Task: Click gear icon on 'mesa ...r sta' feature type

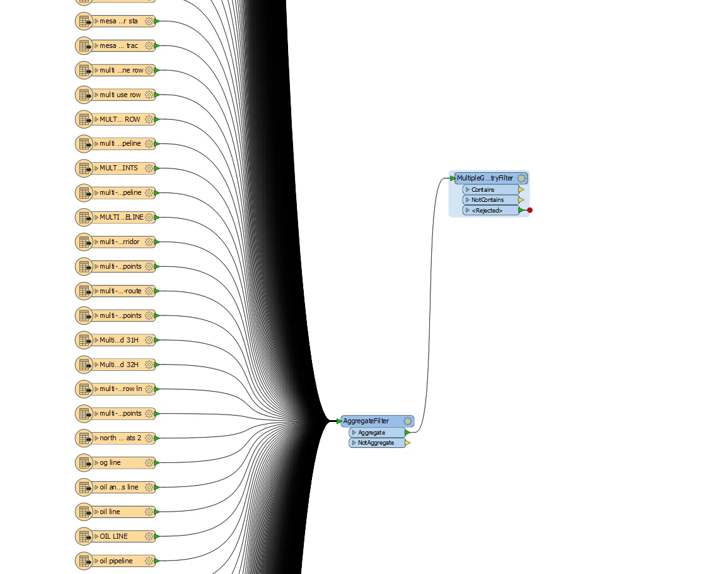Action: [x=149, y=21]
